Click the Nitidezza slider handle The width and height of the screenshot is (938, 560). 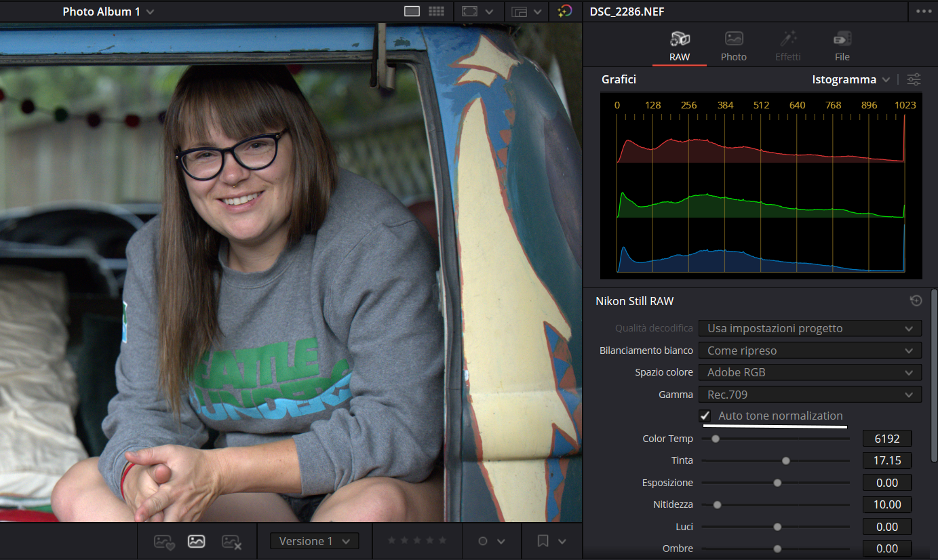(x=717, y=504)
